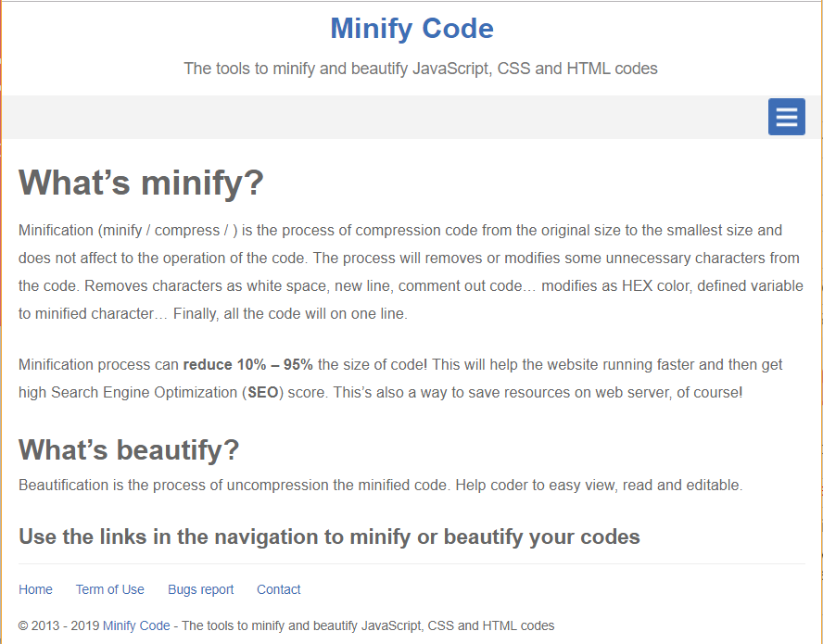Click Minify Code link in copyright line
The image size is (823, 644).
(136, 625)
